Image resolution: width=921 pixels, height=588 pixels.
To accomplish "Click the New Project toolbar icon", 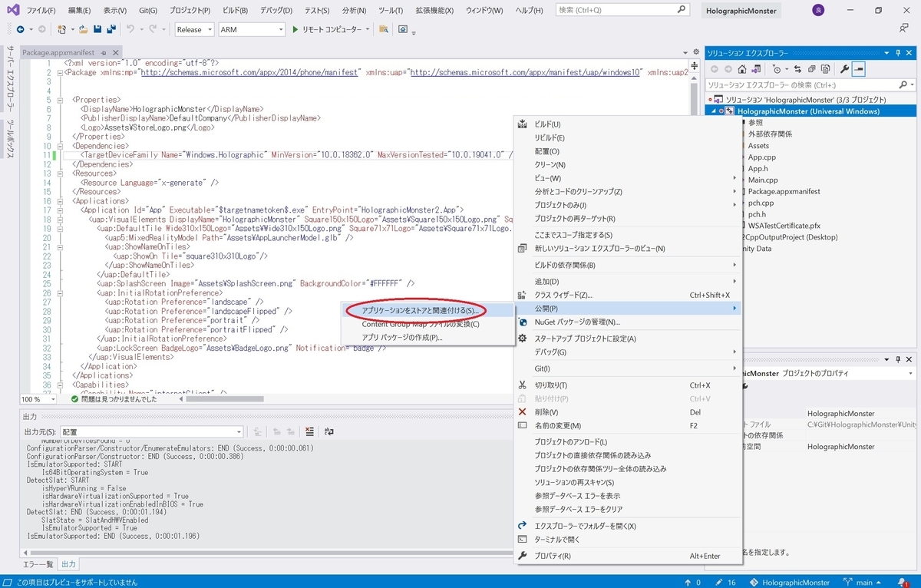I will 61,29.
